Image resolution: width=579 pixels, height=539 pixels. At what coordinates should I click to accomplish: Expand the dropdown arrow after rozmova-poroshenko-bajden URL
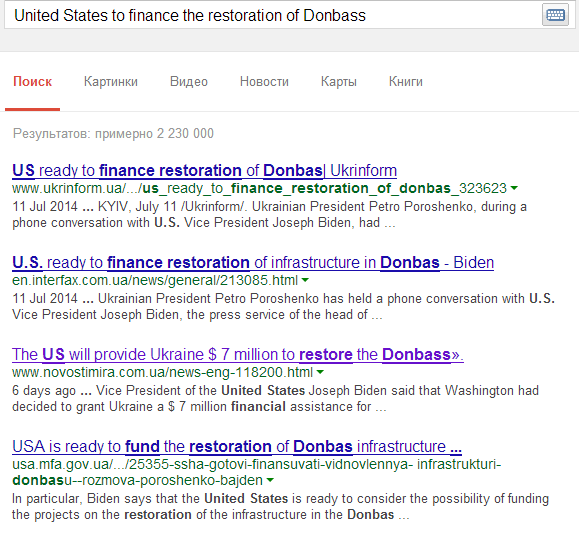[270, 480]
